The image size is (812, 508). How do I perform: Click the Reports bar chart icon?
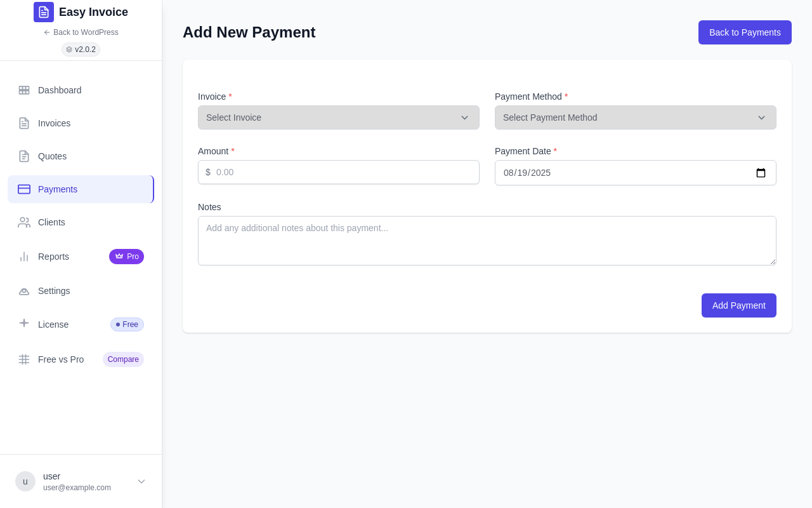[24, 257]
